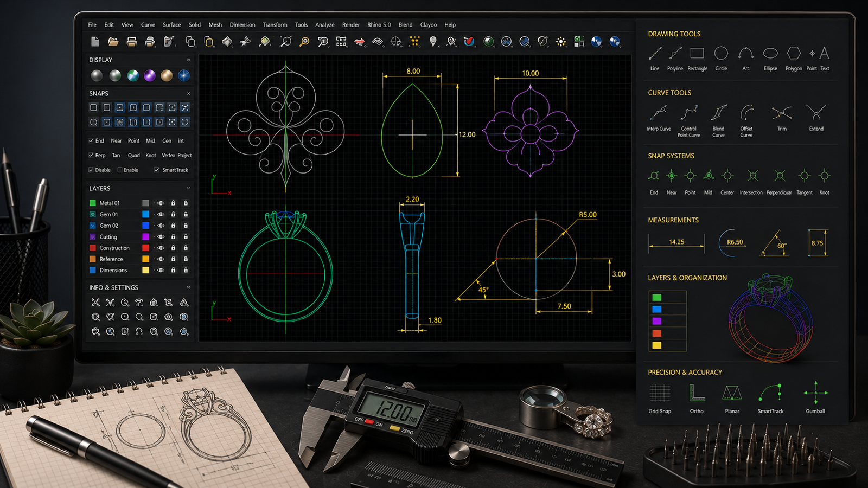
Task: Close the Info & Settings panel
Action: click(188, 287)
